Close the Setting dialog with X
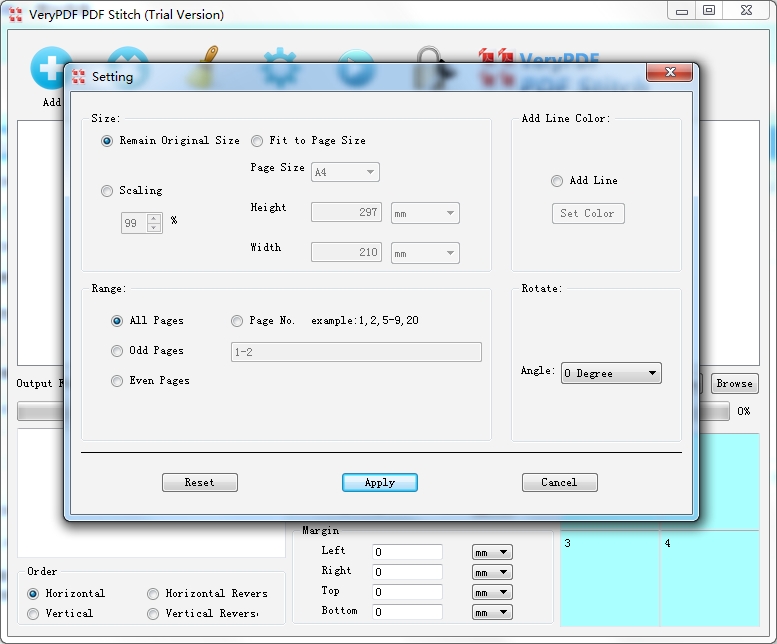 tap(669, 72)
